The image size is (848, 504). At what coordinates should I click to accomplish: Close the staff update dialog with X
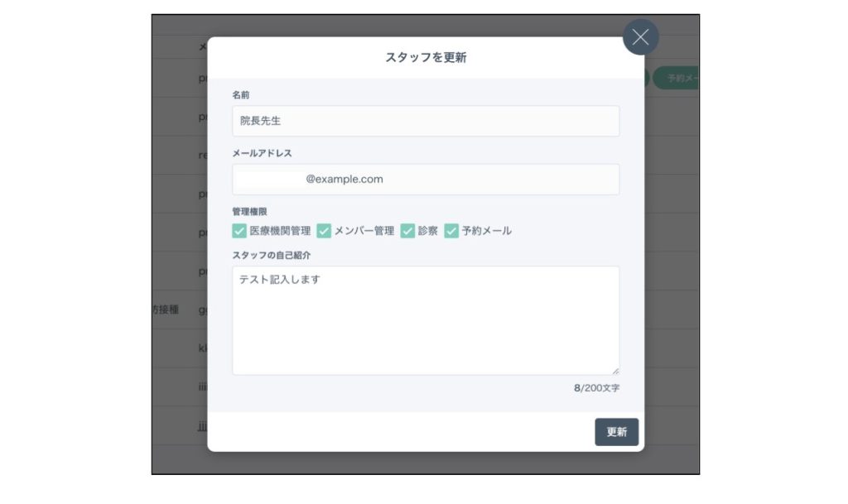pos(640,37)
